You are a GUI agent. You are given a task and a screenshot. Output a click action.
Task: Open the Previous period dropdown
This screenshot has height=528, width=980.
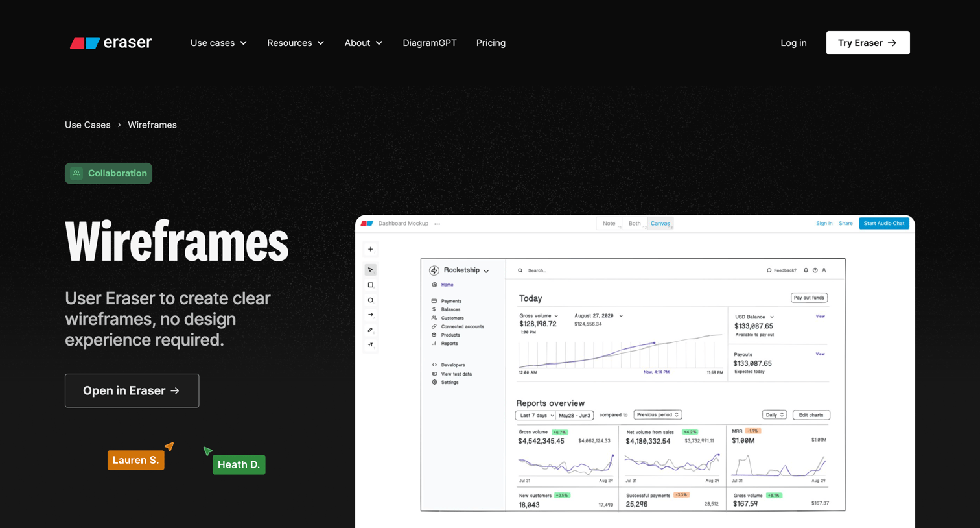click(658, 414)
